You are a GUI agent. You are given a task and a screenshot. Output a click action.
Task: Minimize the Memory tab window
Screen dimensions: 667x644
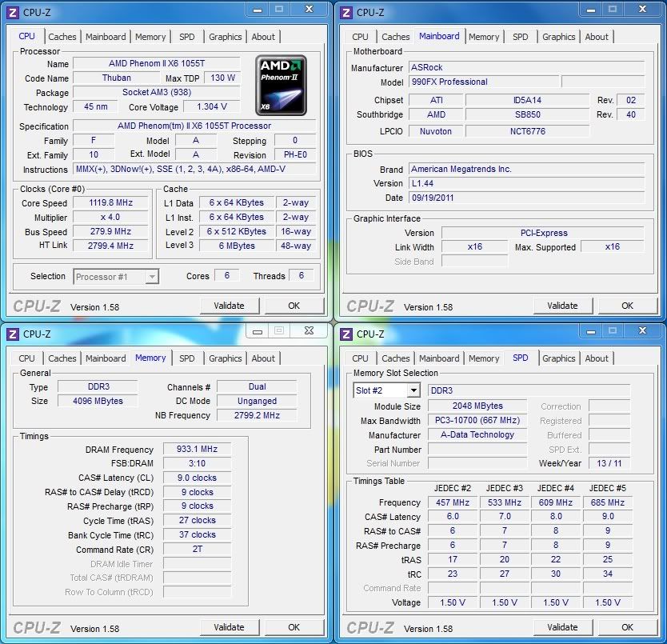[258, 331]
